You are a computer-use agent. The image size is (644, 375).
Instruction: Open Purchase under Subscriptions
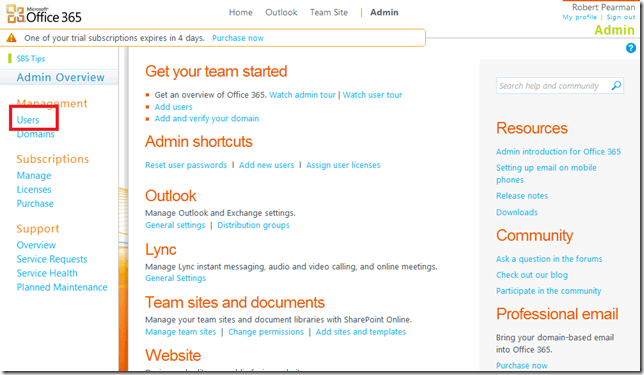tap(35, 204)
